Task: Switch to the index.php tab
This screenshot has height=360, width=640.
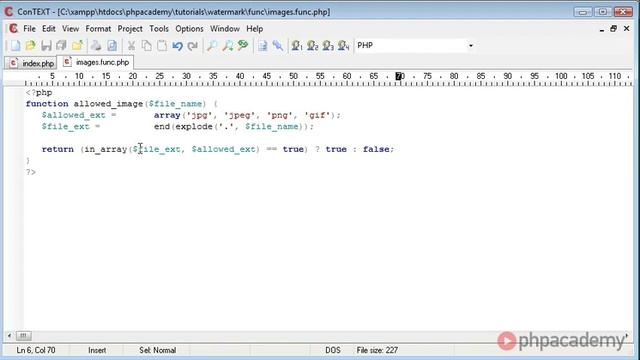Action: coord(31,63)
